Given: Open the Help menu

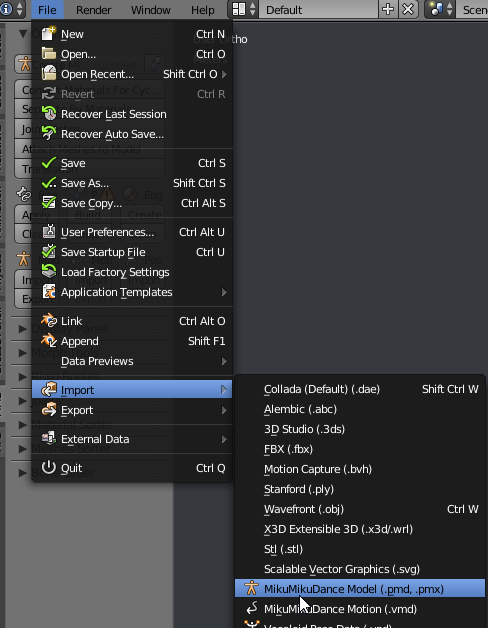Looking at the screenshot, I should point(203,10).
